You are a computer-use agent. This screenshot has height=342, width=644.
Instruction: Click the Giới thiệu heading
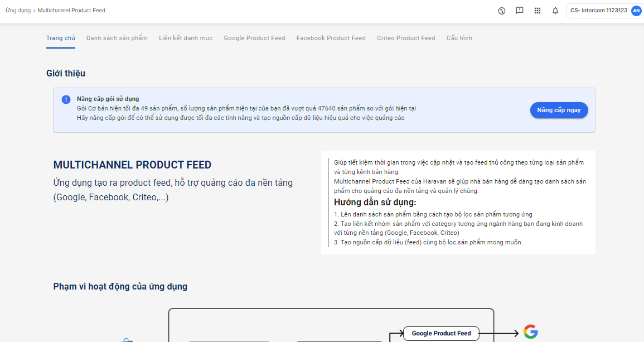[x=66, y=74]
